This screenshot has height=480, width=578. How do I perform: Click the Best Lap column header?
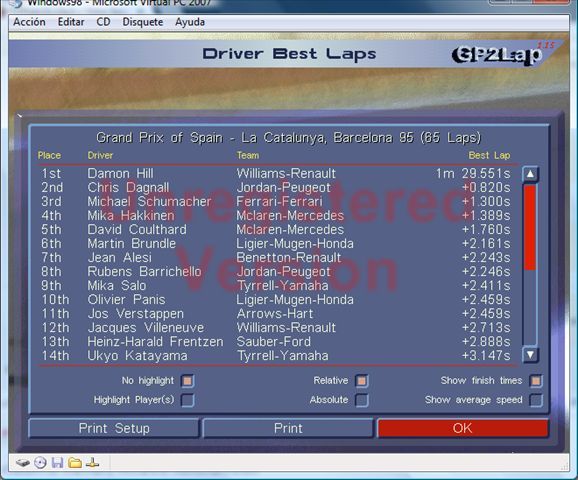[x=489, y=156]
